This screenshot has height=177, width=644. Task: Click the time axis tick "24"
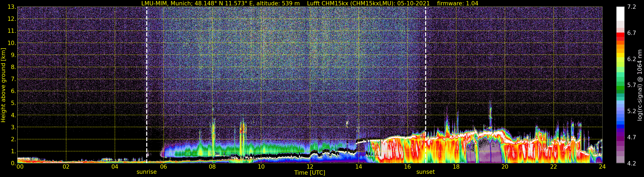602,167
